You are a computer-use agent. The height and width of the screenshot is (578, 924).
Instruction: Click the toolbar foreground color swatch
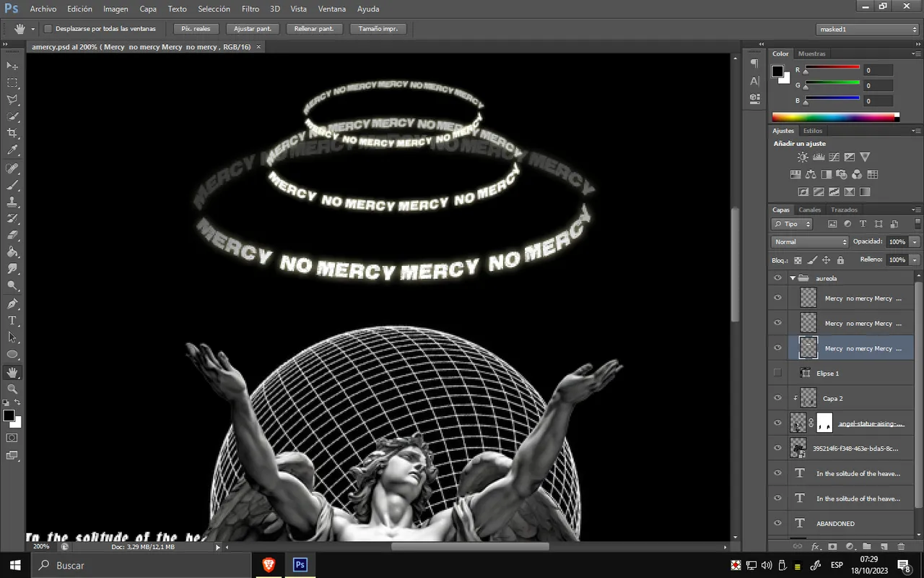[9, 415]
